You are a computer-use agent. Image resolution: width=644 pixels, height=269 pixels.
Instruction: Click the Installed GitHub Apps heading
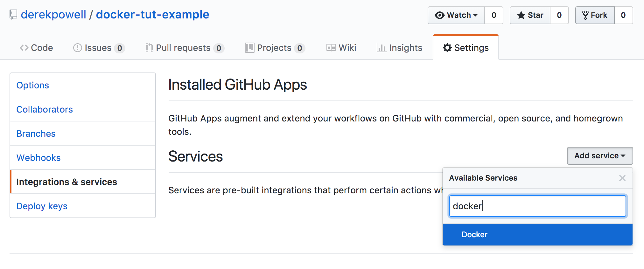pos(237,85)
